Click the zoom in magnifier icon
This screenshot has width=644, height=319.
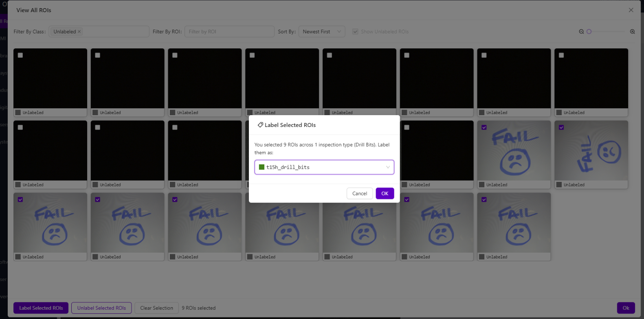point(632,32)
